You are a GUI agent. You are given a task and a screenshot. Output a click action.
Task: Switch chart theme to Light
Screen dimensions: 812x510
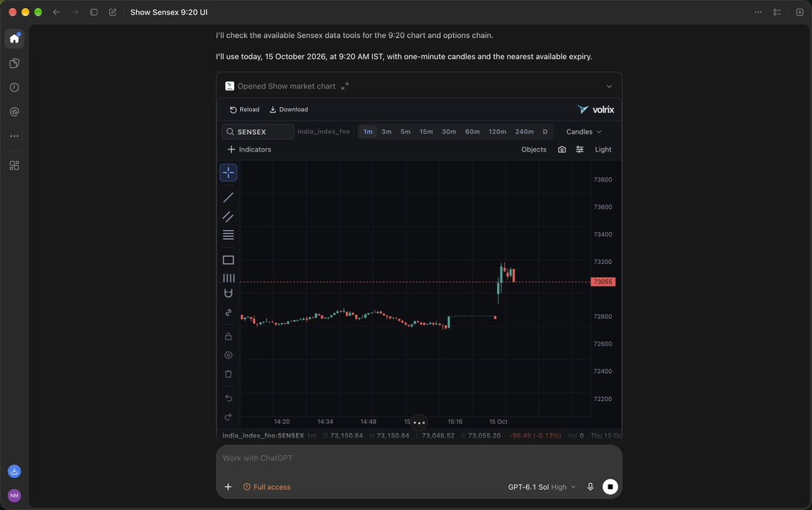(603, 150)
